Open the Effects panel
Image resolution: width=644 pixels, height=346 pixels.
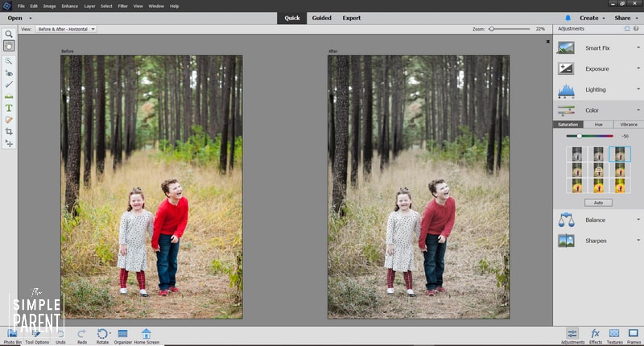(x=596, y=335)
